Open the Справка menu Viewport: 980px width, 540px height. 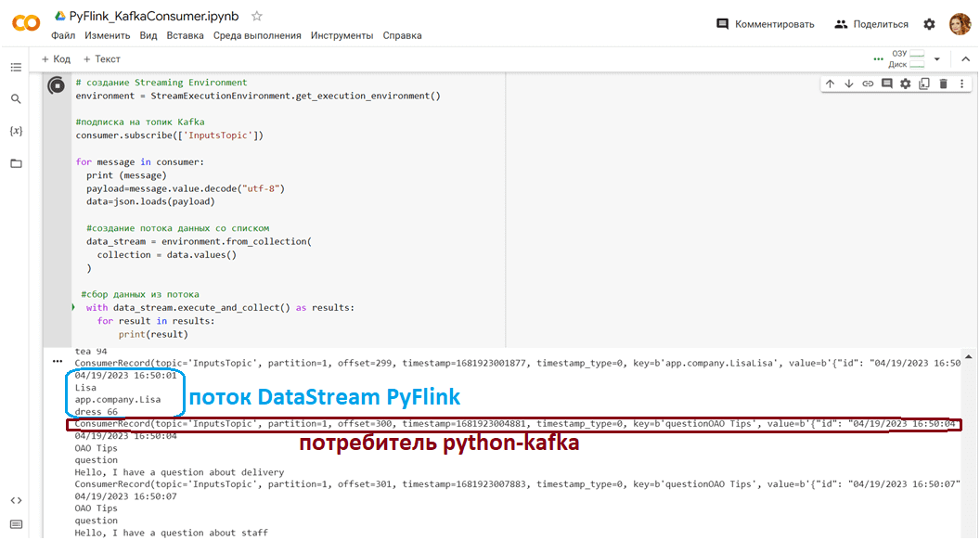[402, 35]
